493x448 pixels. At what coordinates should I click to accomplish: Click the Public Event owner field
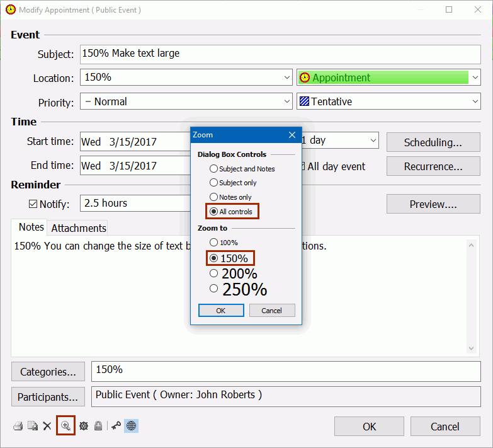(x=286, y=396)
